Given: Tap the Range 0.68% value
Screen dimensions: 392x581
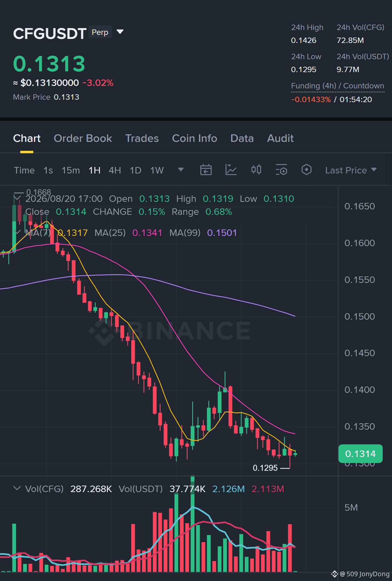Looking at the screenshot, I should pyautogui.click(x=219, y=212).
